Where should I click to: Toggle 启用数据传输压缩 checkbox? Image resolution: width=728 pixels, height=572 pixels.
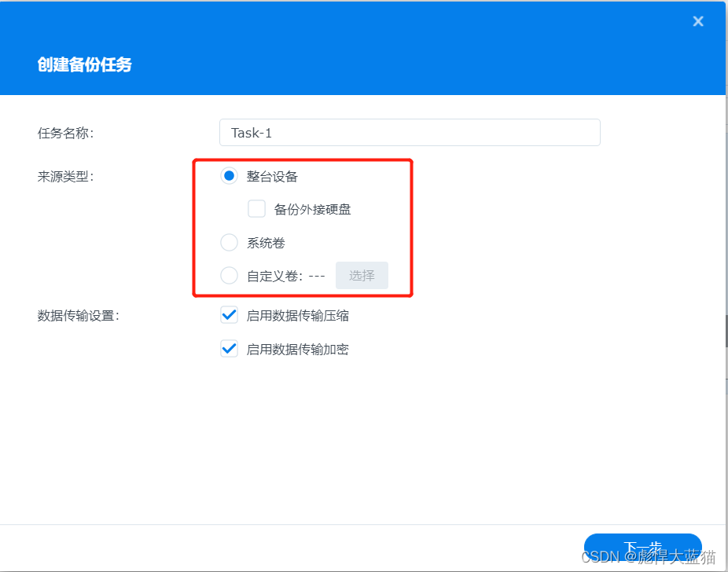click(x=229, y=315)
